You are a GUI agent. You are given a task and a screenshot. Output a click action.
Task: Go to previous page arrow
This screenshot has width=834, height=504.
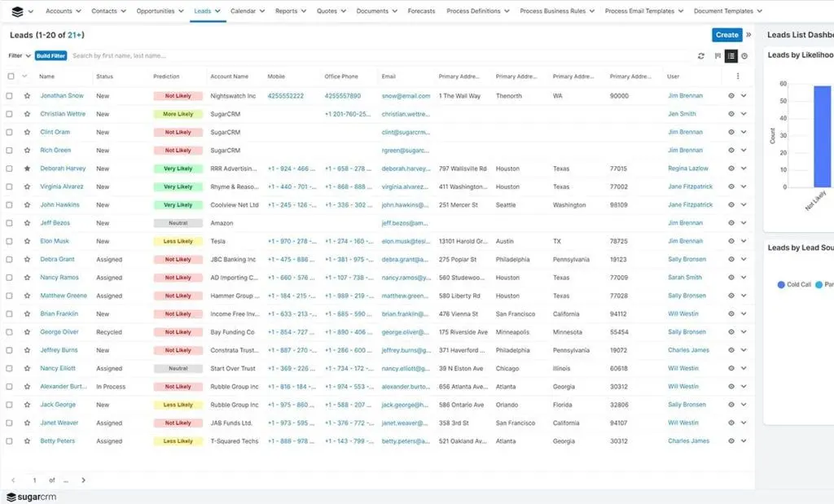(x=13, y=480)
